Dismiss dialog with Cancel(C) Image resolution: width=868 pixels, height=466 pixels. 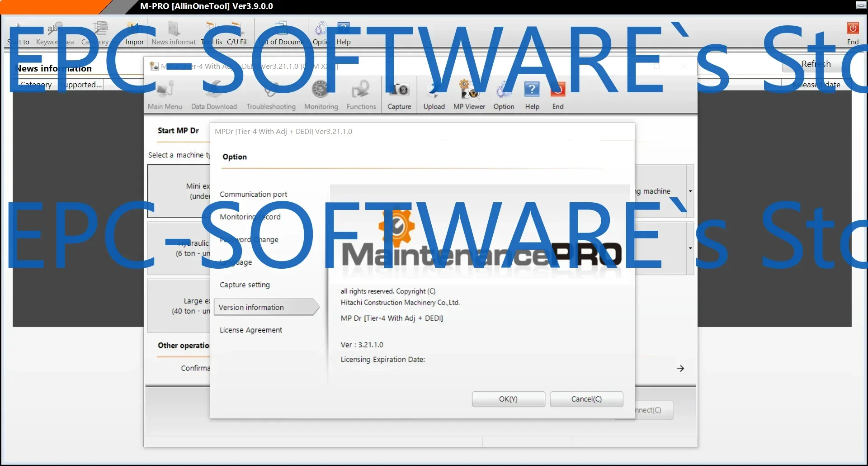click(x=586, y=399)
